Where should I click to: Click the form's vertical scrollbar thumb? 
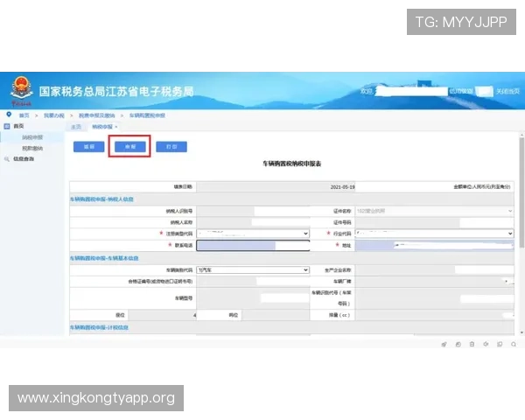521,192
